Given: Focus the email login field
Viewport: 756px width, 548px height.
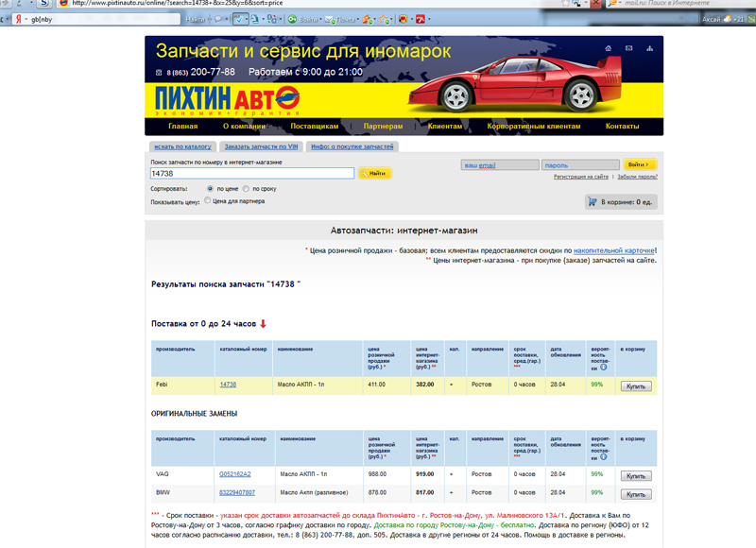Looking at the screenshot, I should pyautogui.click(x=500, y=164).
